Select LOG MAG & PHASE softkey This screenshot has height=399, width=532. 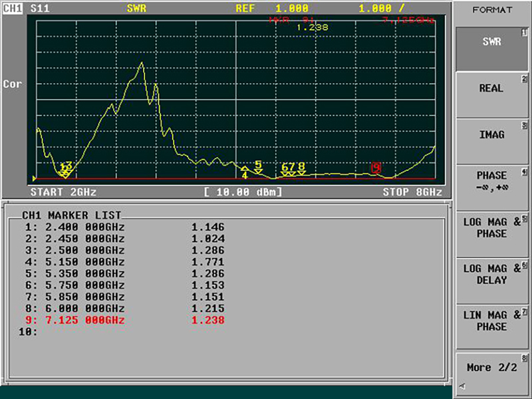pos(491,235)
